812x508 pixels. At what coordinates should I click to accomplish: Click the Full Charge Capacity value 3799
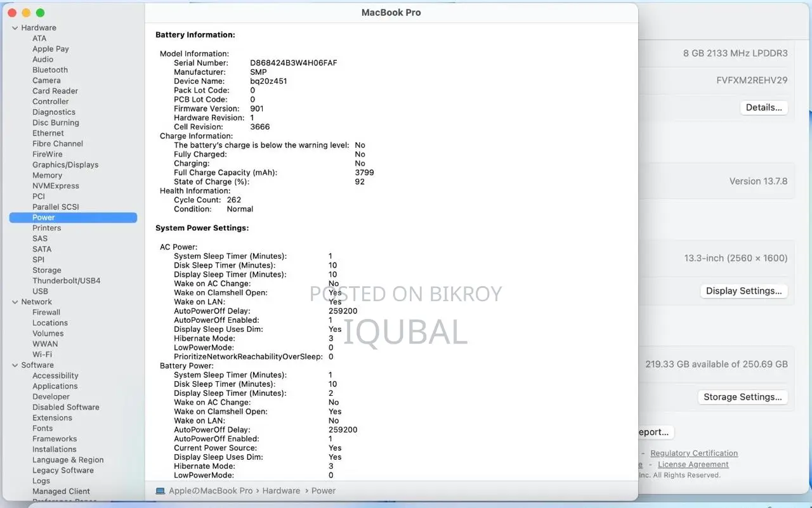tap(365, 173)
